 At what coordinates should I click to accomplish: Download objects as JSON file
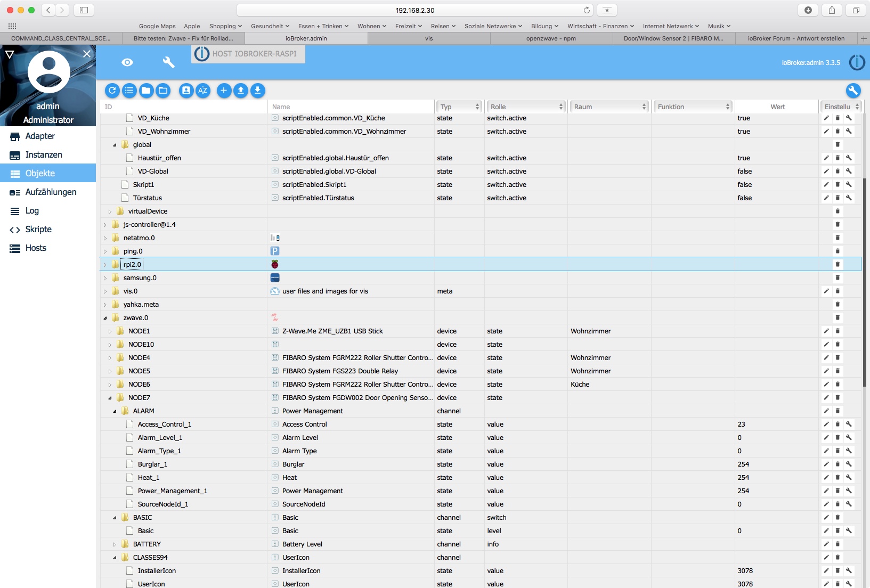[258, 91]
